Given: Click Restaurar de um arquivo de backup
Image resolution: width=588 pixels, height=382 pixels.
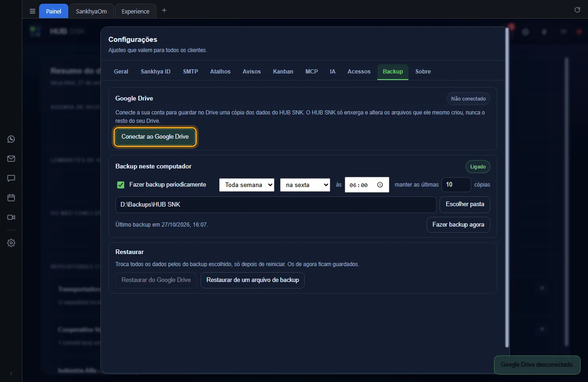Looking at the screenshot, I should [x=253, y=280].
